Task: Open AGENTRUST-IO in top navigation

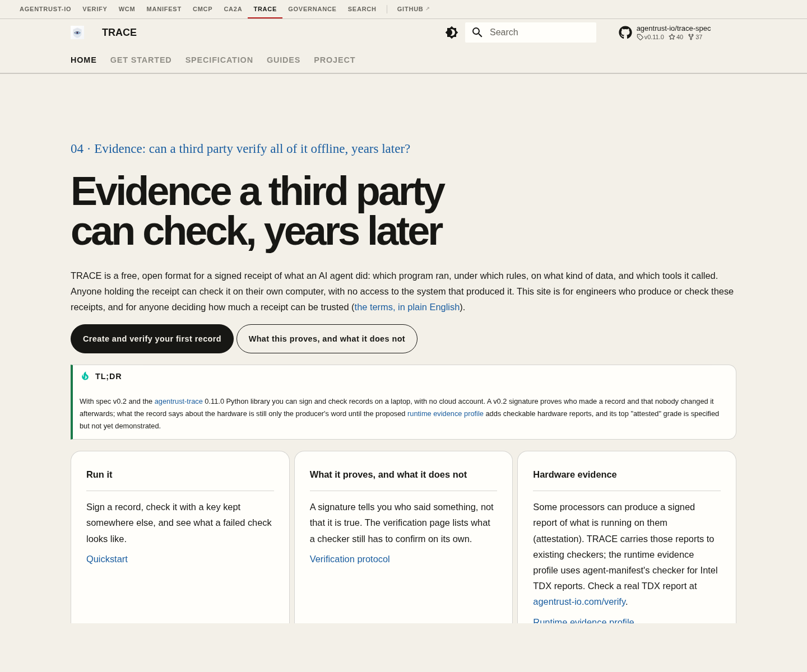Action: point(45,9)
